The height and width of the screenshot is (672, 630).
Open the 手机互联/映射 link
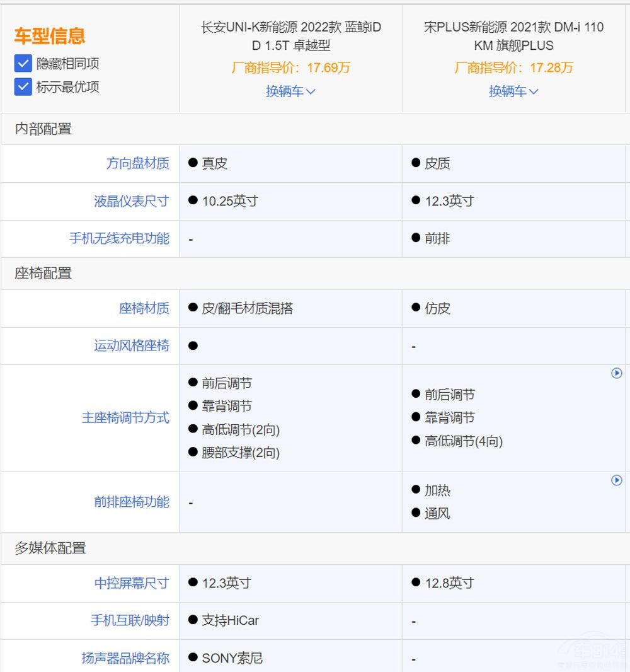[x=130, y=620]
